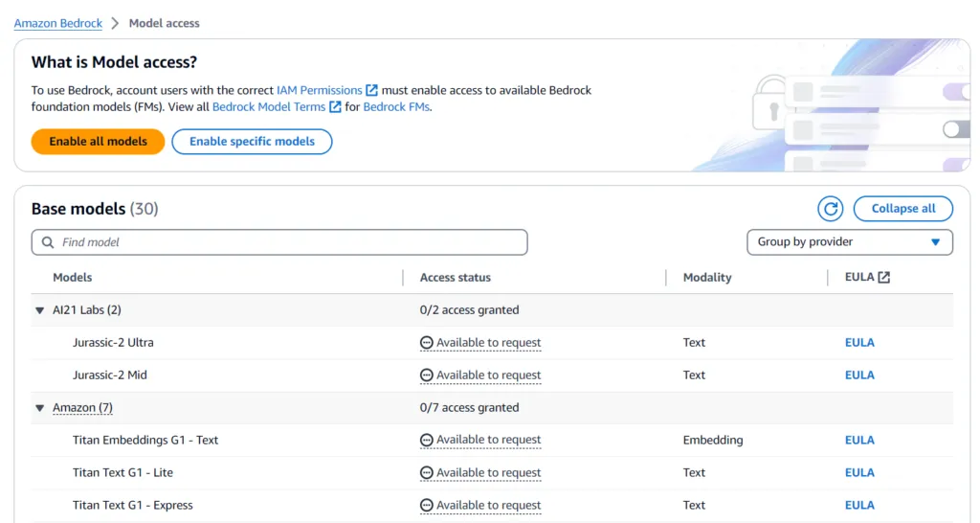Image resolution: width=980 pixels, height=523 pixels.
Task: Collapse the AI21 Labs provider group
Action: click(40, 310)
